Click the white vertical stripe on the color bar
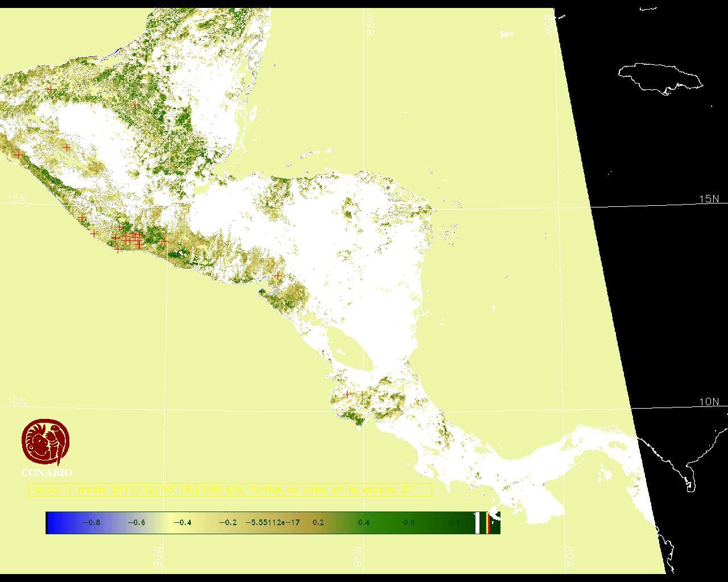Screen dimensions: 728x582 477,523
